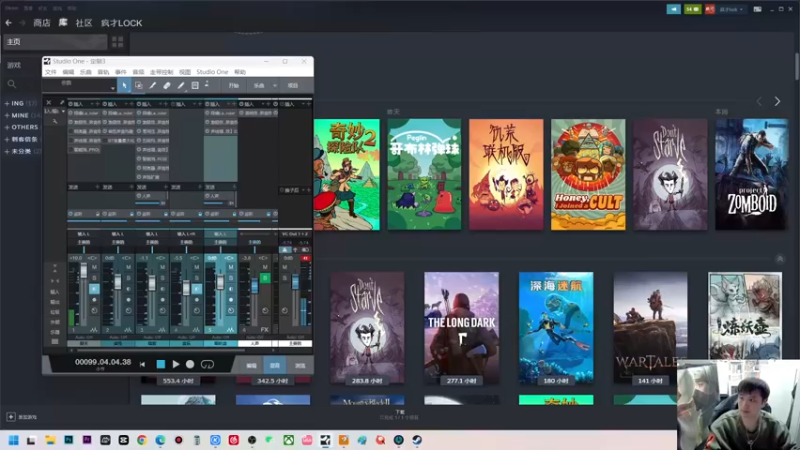The image size is (800, 450).
Task: Click the 开始 button in Studio One
Action: coord(234,85)
